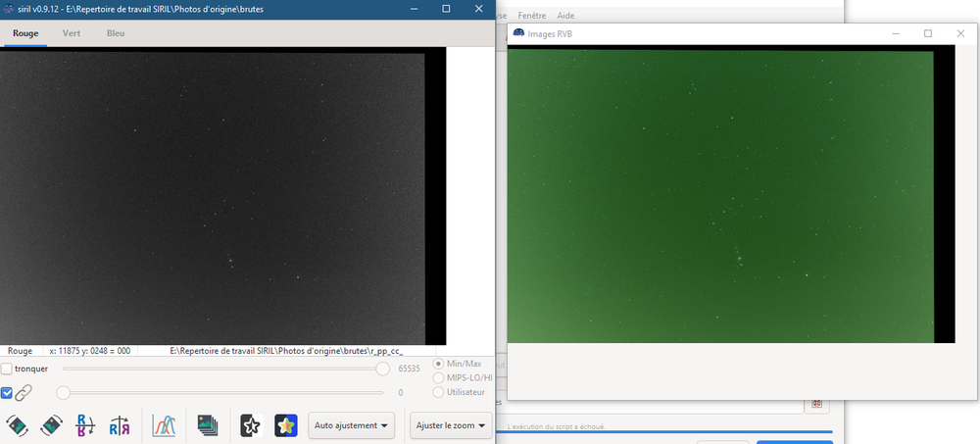
Task: Click the chain link icon beside the sliders
Action: (x=24, y=393)
